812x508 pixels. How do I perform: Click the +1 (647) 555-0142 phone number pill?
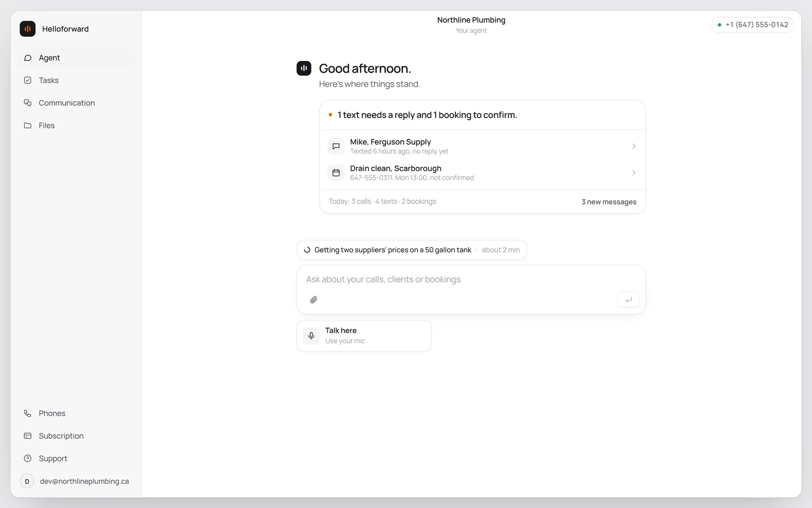click(753, 25)
